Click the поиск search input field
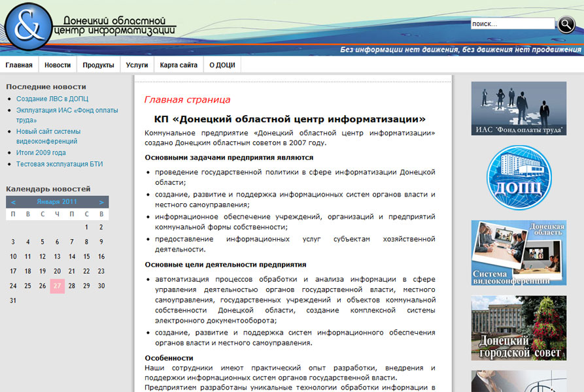Image resolution: width=584 pixels, height=392 pixels. (x=512, y=24)
